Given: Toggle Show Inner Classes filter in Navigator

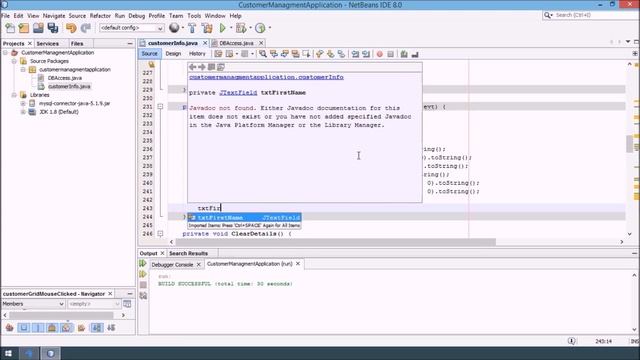Looking at the screenshot, I should pos(66,327).
